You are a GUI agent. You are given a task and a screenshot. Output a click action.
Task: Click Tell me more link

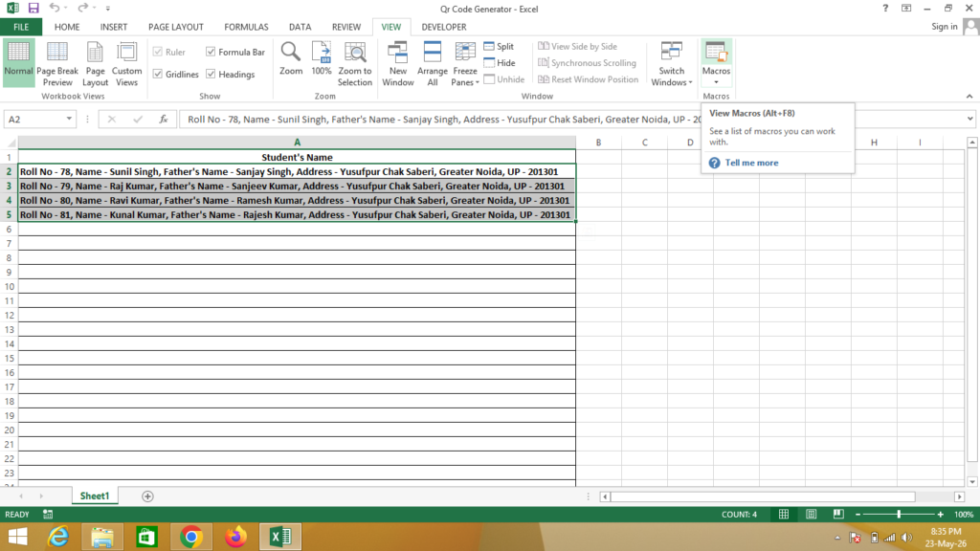pyautogui.click(x=751, y=163)
